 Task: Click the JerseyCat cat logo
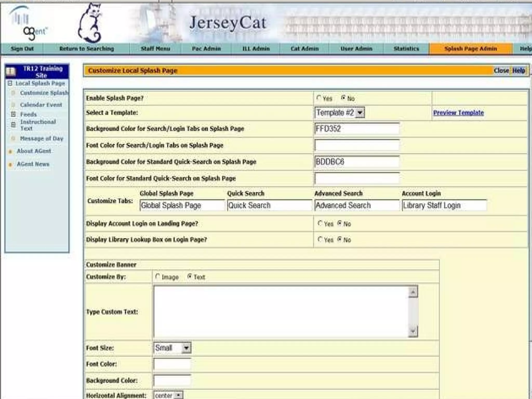[90, 23]
